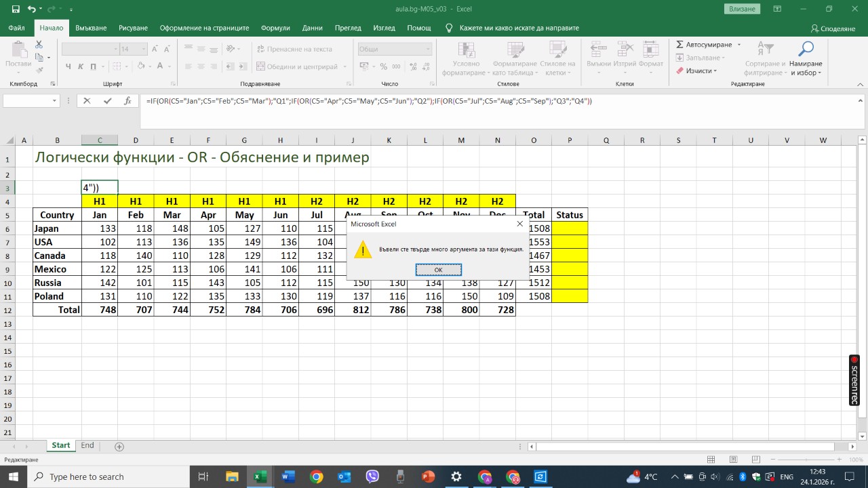Open Insert Function via the fx icon
This screenshot has width=868, height=488.
tap(127, 101)
